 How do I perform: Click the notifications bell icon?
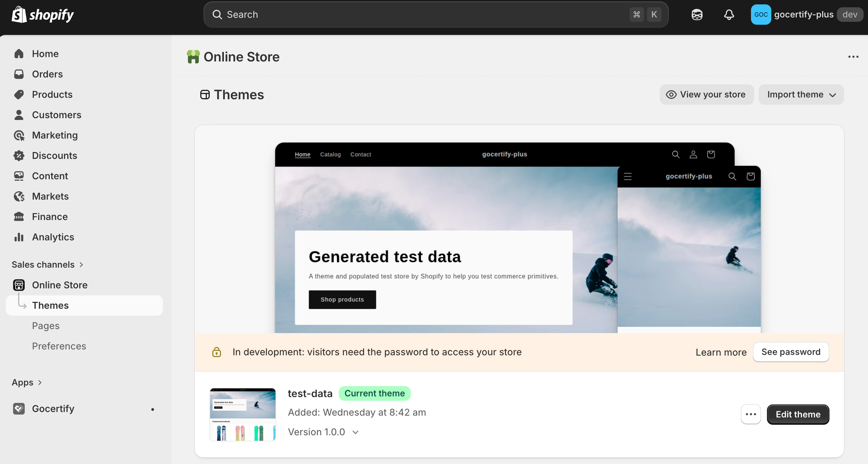pyautogui.click(x=729, y=15)
